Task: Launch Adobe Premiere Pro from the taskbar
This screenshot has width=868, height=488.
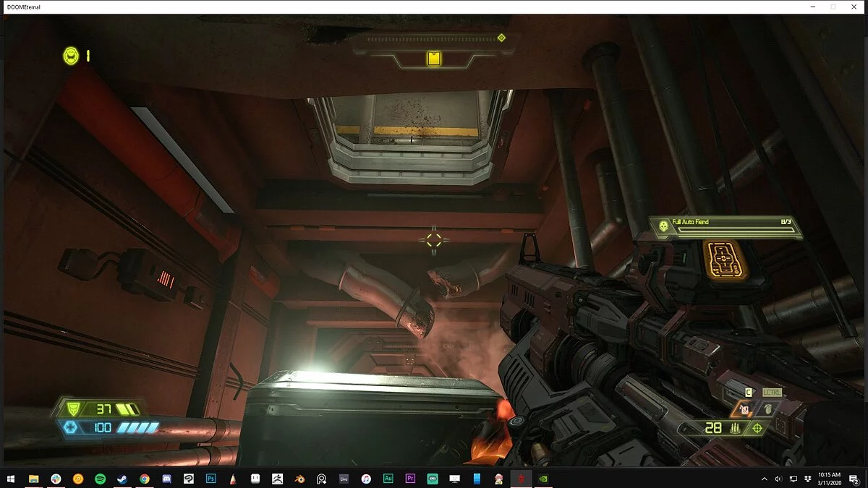Action: click(411, 479)
